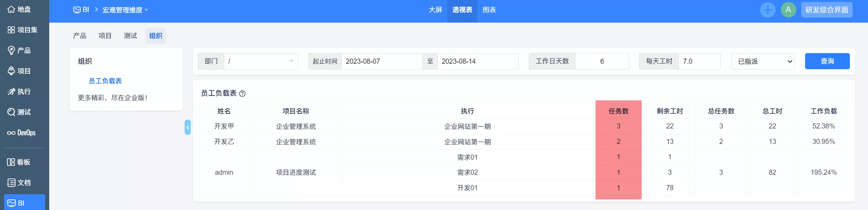Click the 开发乙 name cell
The width and height of the screenshot is (868, 210).
(224, 142)
